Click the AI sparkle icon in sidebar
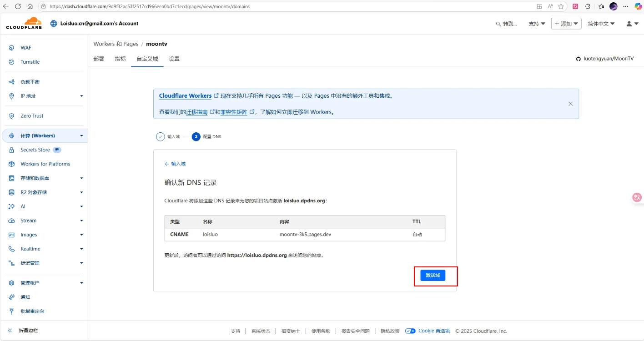Image resolution: width=644 pixels, height=341 pixels. tap(11, 206)
